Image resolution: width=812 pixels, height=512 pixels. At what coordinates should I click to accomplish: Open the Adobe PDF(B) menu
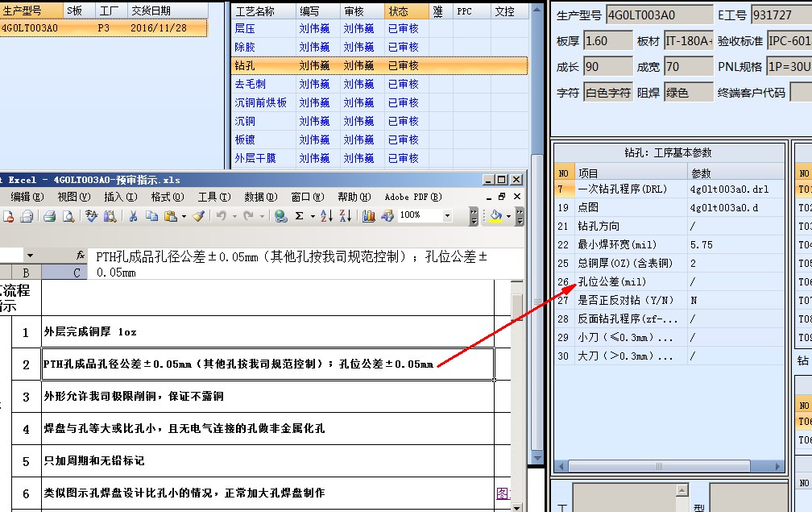(413, 197)
